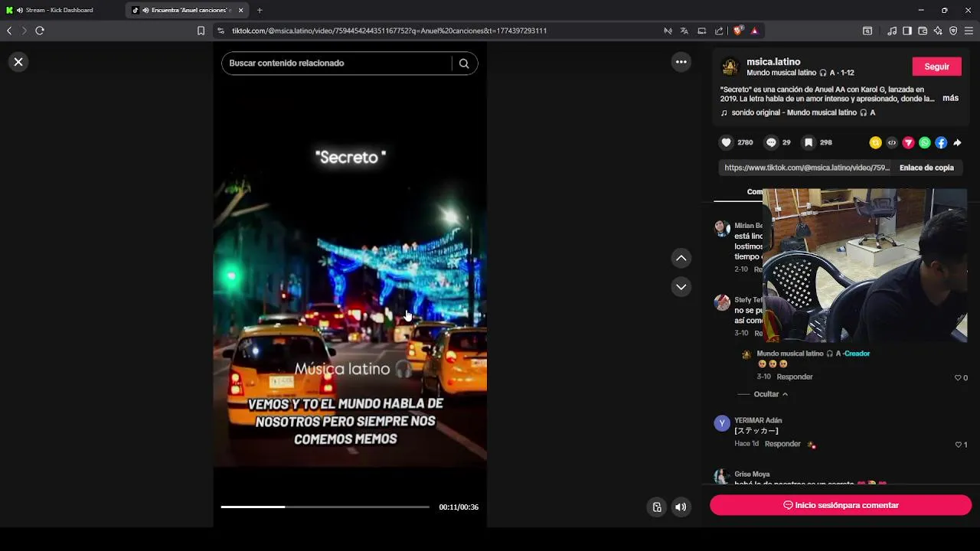This screenshot has height=551, width=980.
Task: Click the yellow repost share icon
Action: pos(875,142)
